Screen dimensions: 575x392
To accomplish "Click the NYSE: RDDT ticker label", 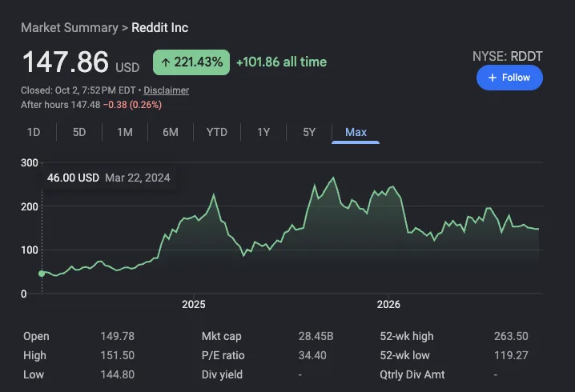I will coord(508,56).
